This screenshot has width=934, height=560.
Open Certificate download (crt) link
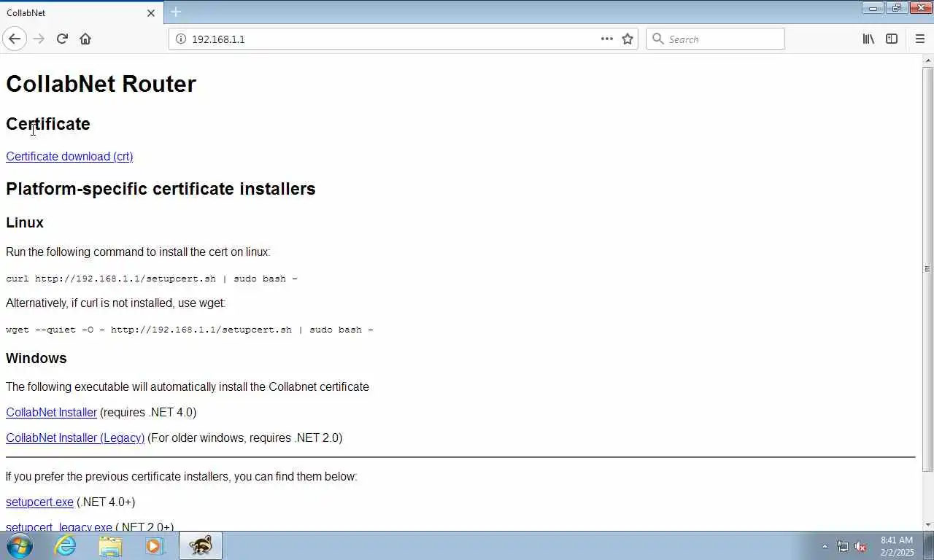(x=69, y=156)
